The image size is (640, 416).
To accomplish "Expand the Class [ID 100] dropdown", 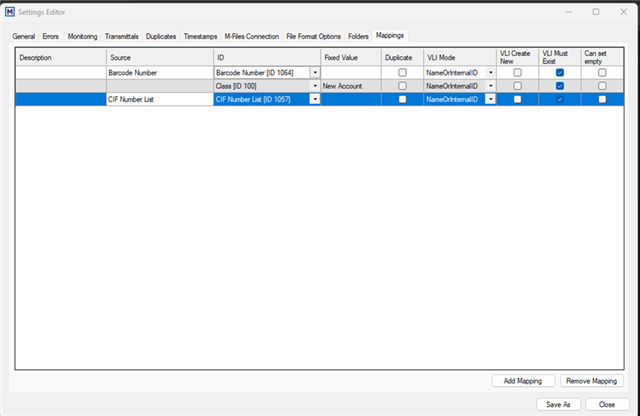I will (315, 86).
